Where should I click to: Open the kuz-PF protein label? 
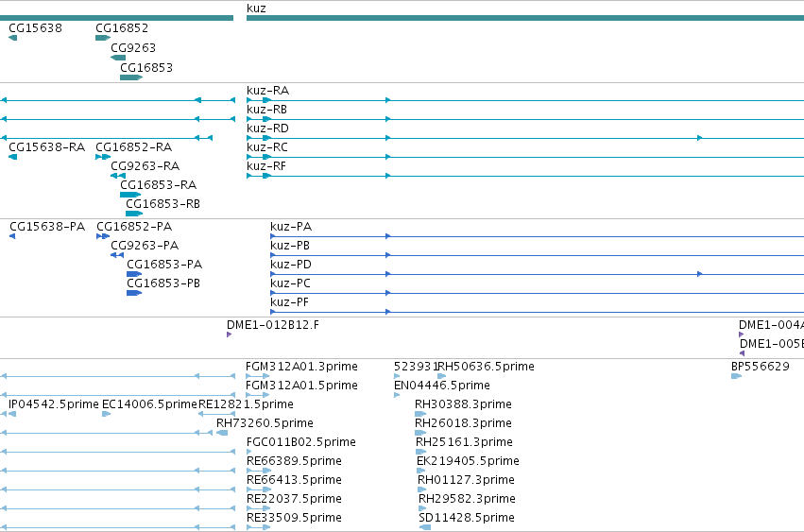coord(289,302)
